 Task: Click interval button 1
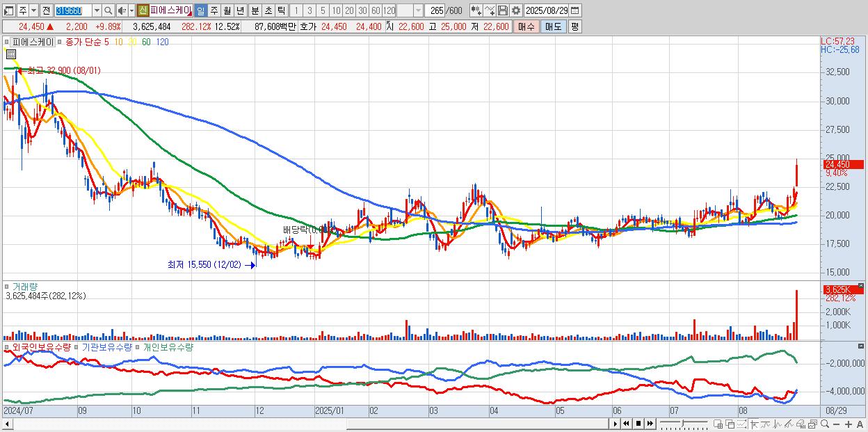click(296, 10)
